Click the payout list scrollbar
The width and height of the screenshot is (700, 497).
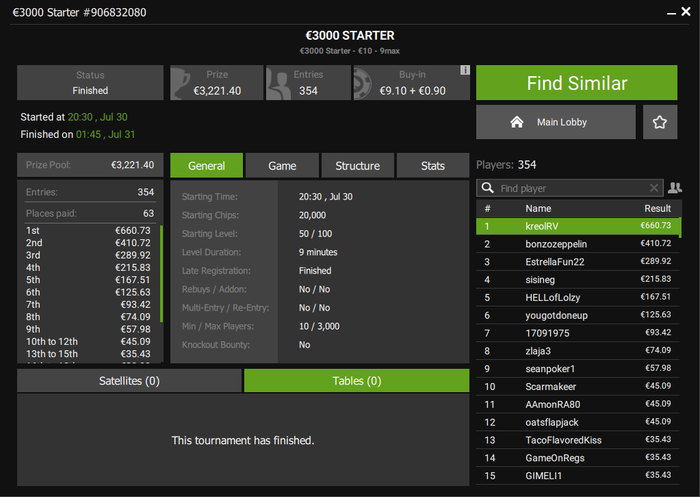[161, 274]
